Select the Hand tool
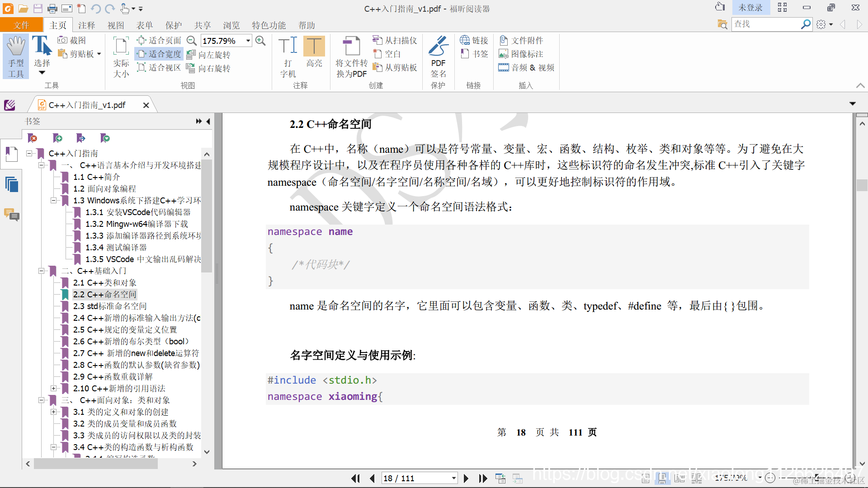 click(16, 56)
